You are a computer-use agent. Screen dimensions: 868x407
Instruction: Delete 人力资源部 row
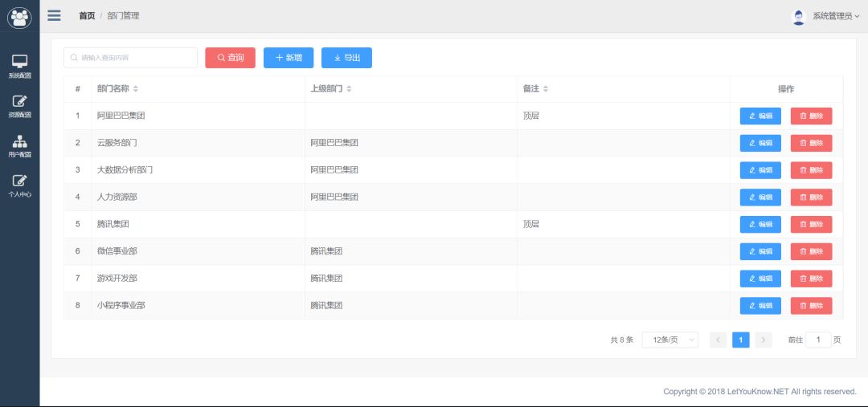coord(811,197)
